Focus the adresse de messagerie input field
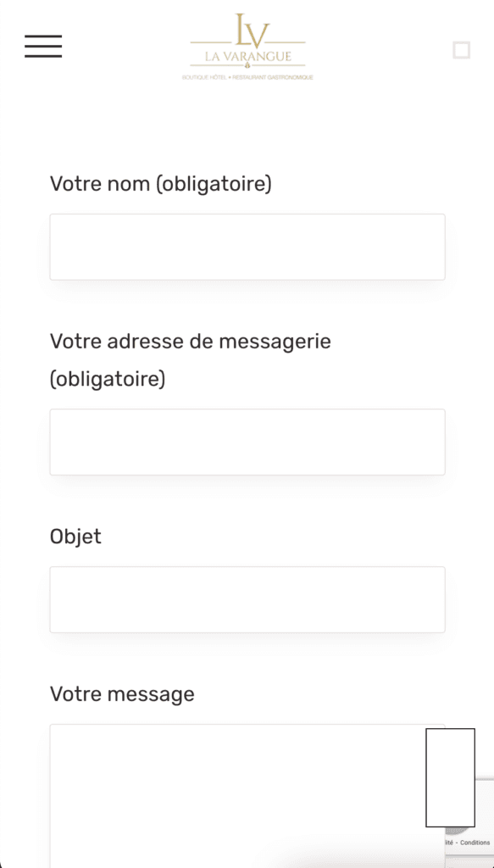Screen dimensions: 494x868 (247, 442)
